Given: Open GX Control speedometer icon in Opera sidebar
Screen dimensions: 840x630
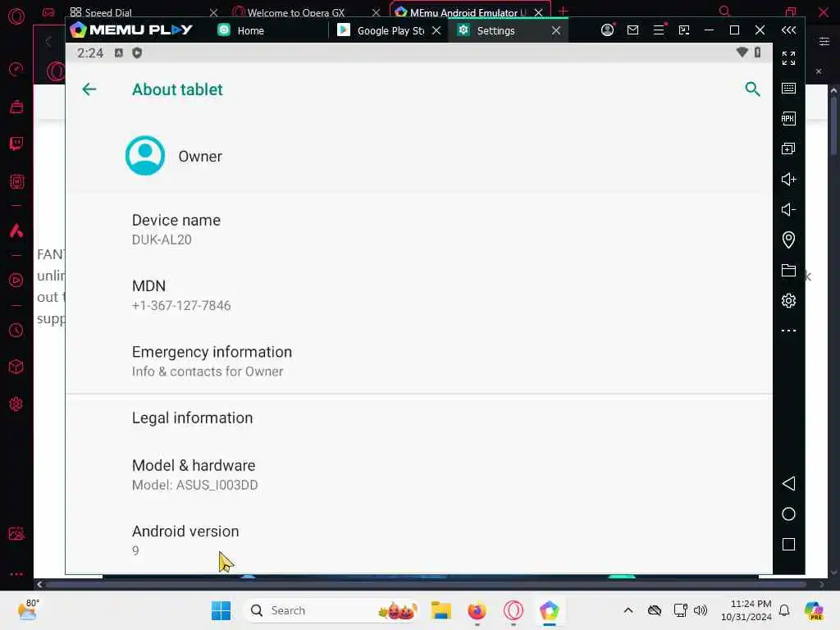Looking at the screenshot, I should (x=16, y=69).
